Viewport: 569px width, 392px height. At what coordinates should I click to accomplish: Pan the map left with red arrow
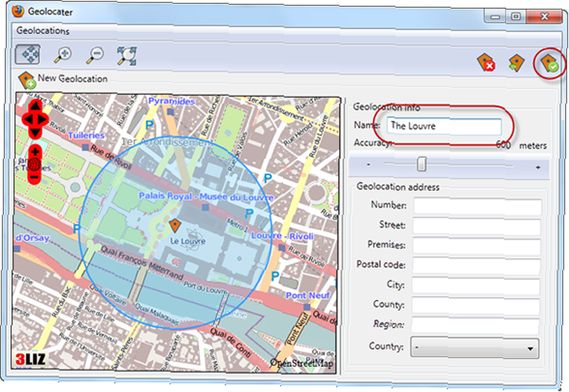tap(27, 119)
